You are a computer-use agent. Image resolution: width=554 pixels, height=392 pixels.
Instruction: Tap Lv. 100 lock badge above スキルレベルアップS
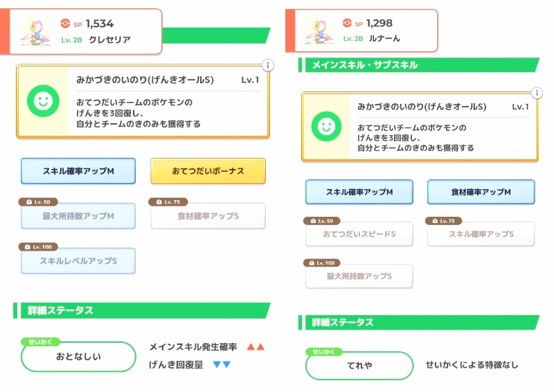37,247
